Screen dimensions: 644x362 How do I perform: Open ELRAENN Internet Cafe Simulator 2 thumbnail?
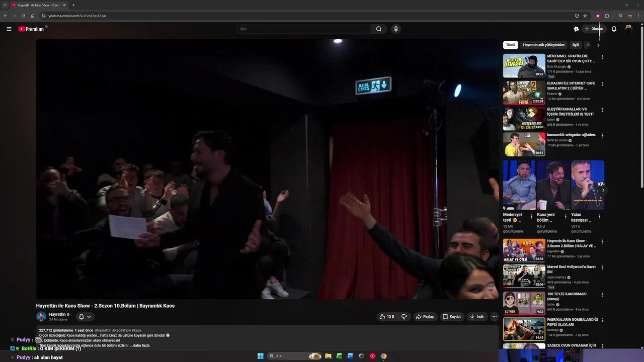[524, 92]
